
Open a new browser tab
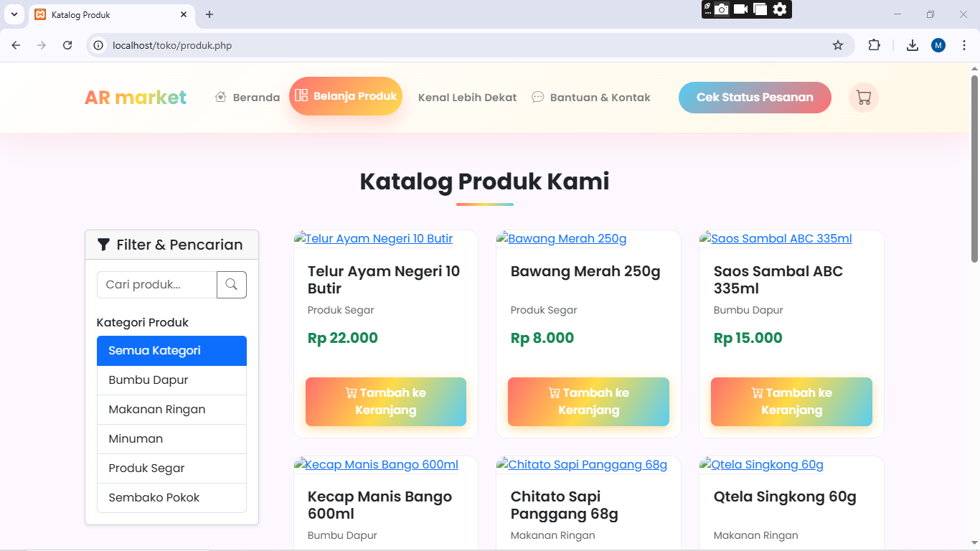(x=209, y=14)
